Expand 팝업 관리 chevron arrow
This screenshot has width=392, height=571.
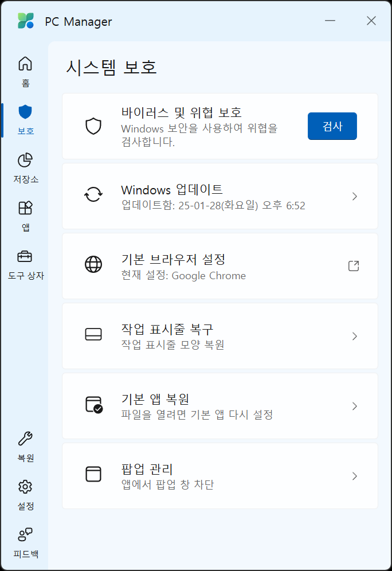coord(355,476)
